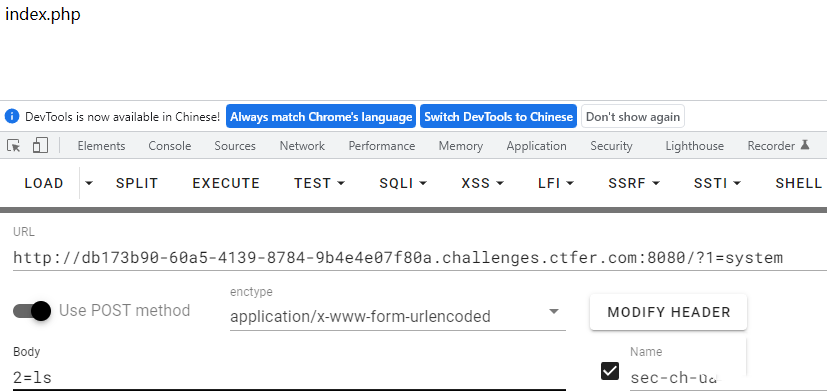Viewport: 827px width, 392px height.
Task: Expand the LOAD dropdown arrow
Action: click(89, 184)
